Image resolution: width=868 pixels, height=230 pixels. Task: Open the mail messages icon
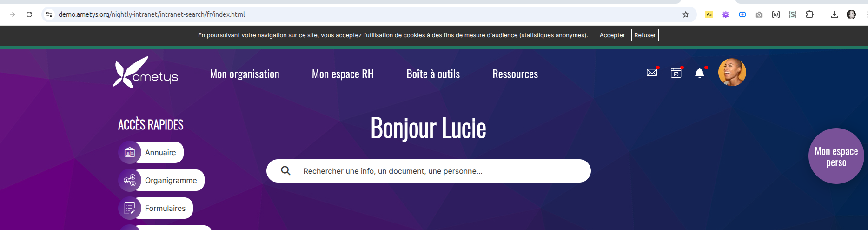click(652, 73)
